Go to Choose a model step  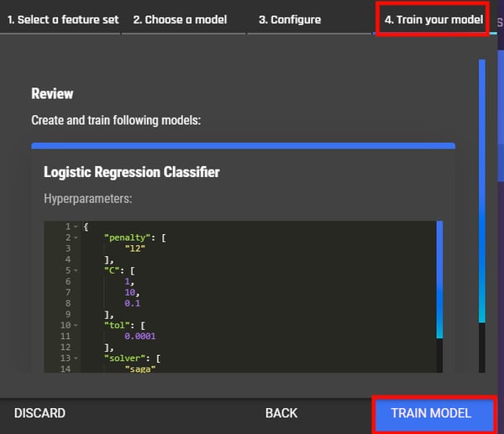pos(180,19)
